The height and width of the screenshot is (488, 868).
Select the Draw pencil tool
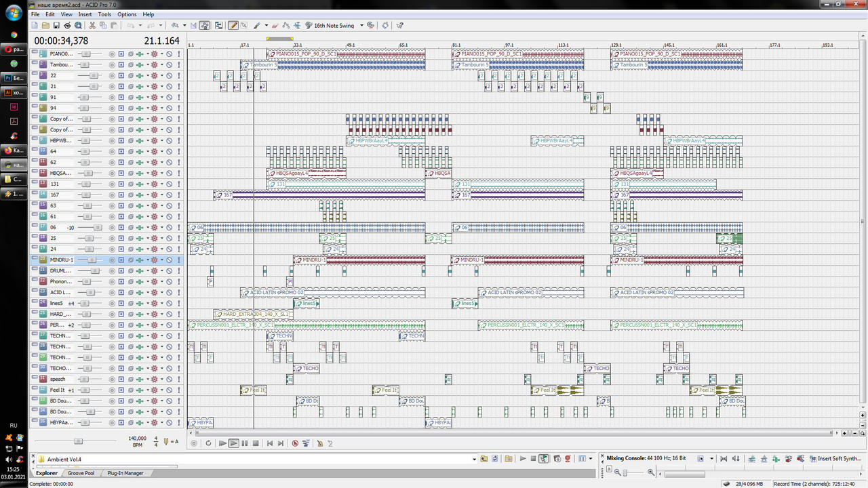[233, 25]
